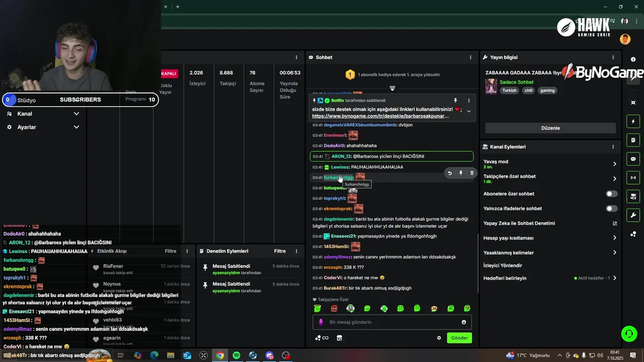Open the shop icon below the chat box
Image resolution: width=644 pixels, height=362 pixels.
[339, 338]
